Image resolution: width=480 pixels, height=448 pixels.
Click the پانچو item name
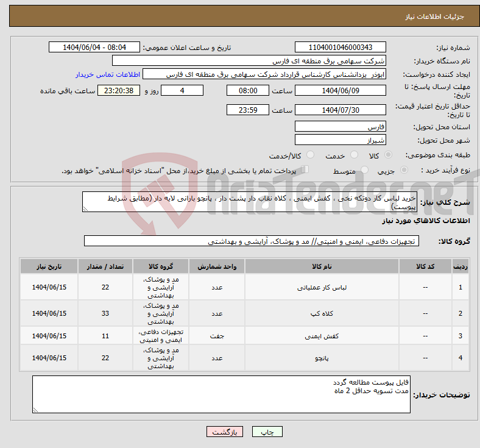point(322,358)
